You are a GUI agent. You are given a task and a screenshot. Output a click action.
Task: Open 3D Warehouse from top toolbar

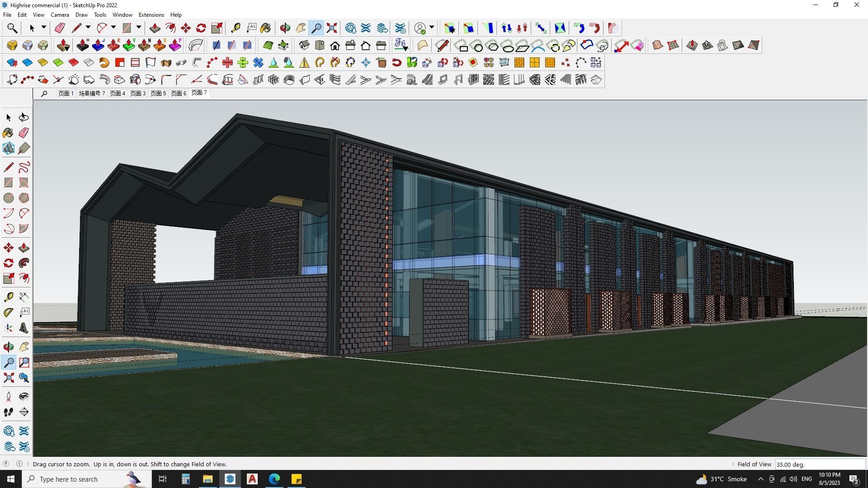350,28
